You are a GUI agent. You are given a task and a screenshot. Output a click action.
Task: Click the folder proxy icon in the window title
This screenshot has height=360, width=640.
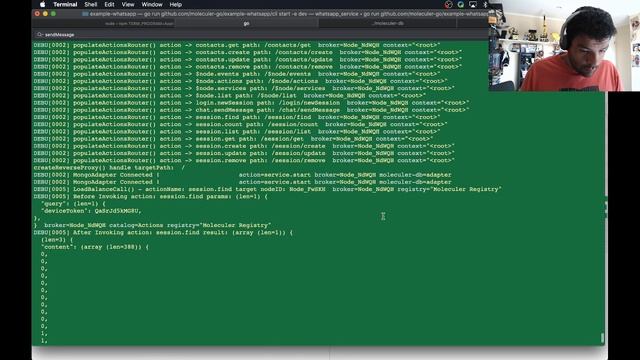point(85,14)
